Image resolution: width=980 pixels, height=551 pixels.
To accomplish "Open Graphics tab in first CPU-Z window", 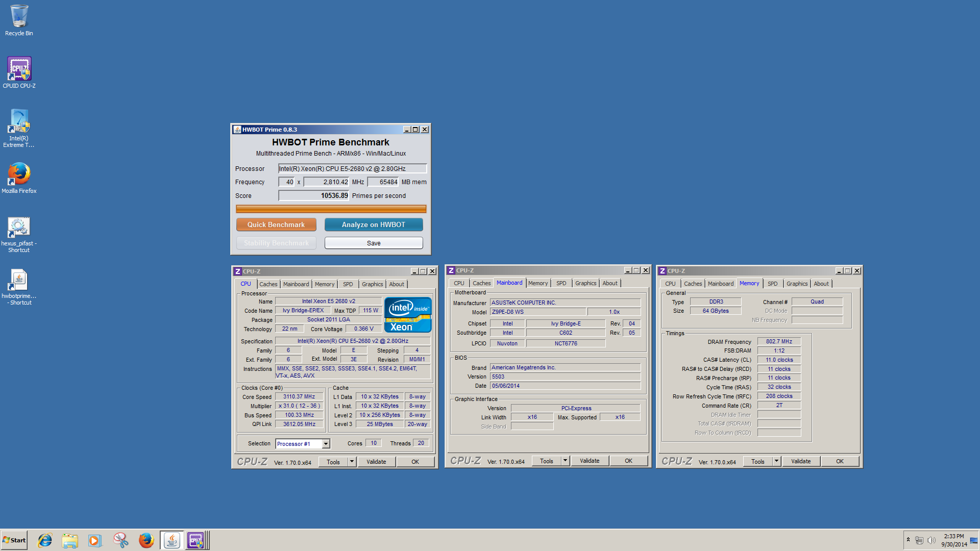I will point(373,284).
